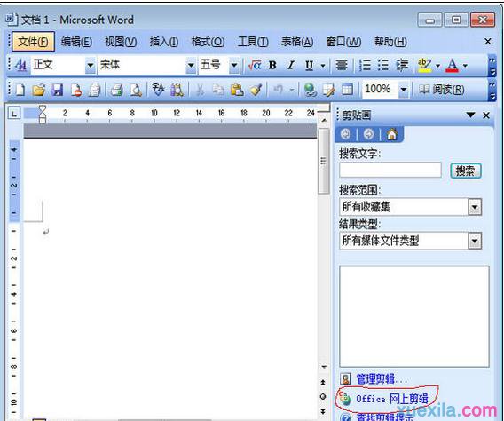Go forward in task pane
Screen dimensions: 504x421
click(368, 134)
